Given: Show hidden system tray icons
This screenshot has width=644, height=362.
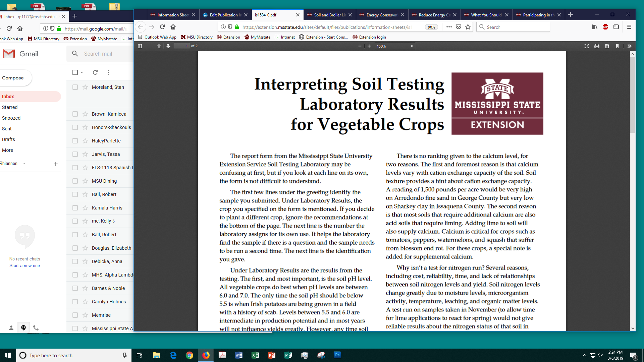Looking at the screenshot, I should 584,355.
